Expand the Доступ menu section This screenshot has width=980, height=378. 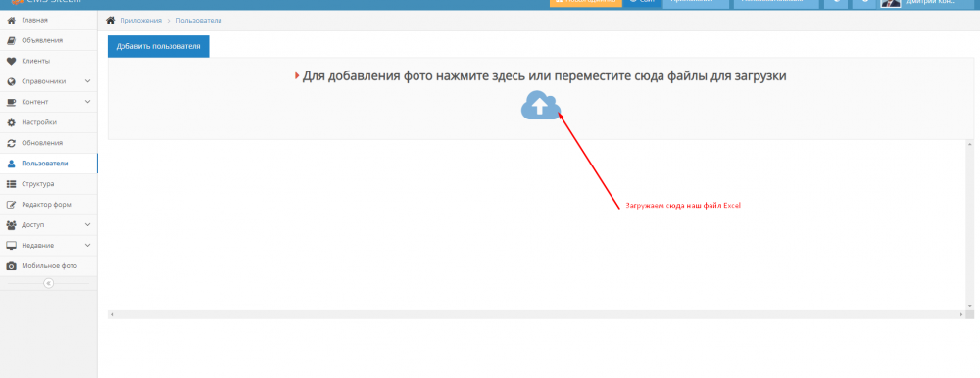49,225
